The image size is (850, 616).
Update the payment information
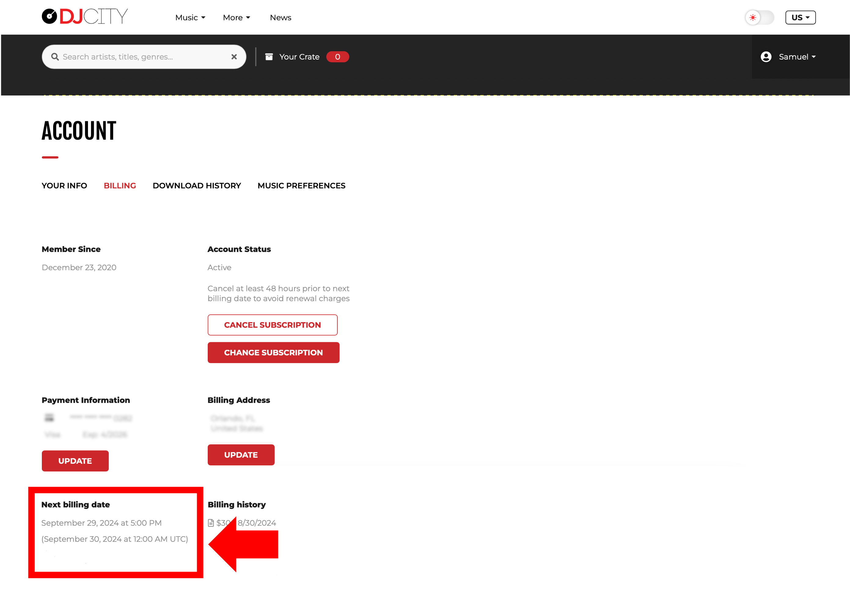coord(75,461)
